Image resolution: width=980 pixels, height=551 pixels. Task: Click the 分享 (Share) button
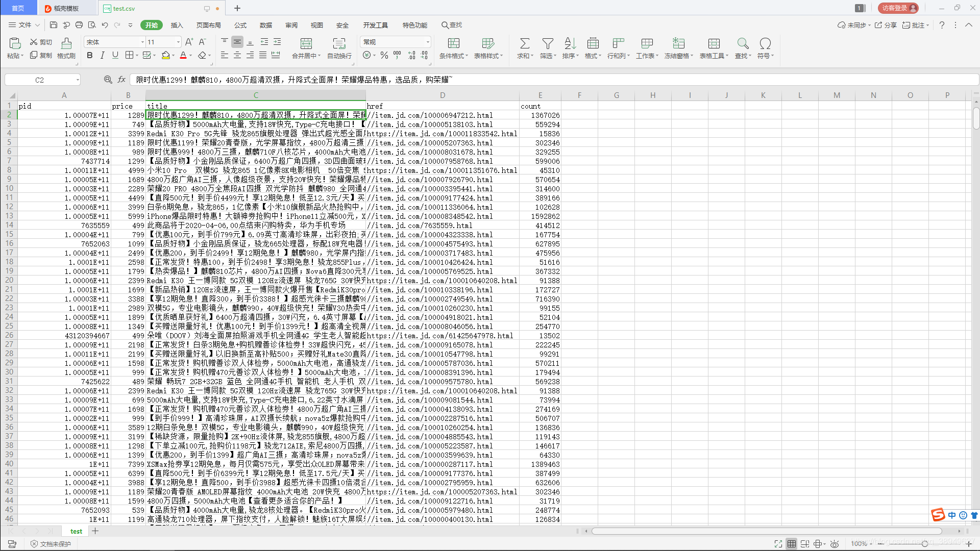886,25
